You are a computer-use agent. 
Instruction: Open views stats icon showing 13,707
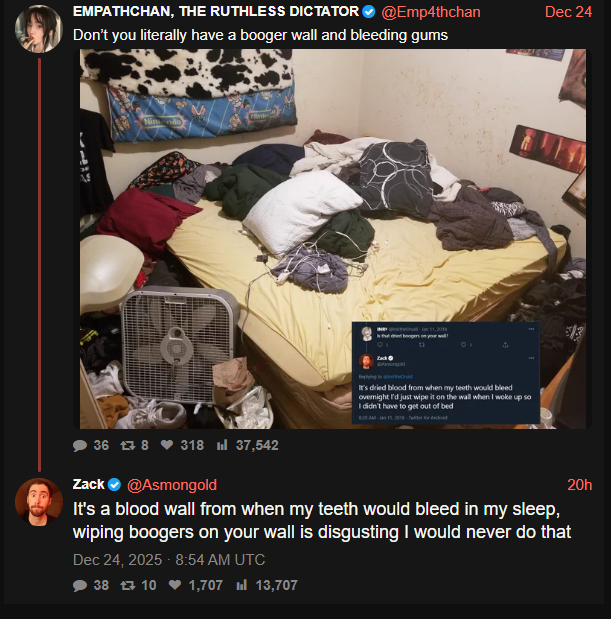pos(242,585)
